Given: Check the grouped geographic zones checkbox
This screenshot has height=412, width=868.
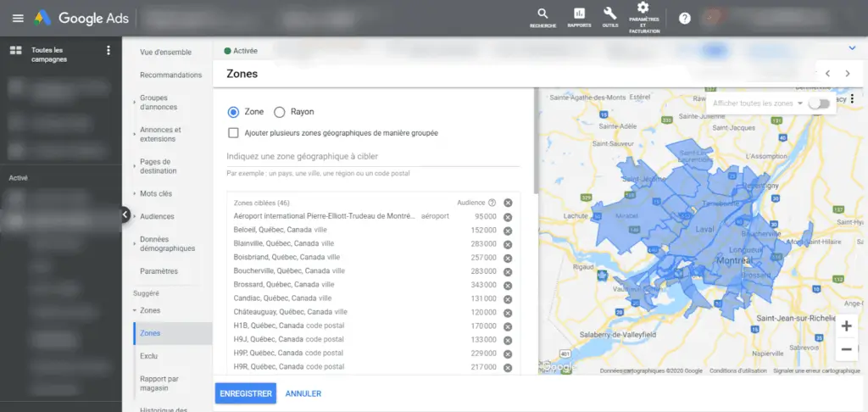Looking at the screenshot, I should point(233,133).
